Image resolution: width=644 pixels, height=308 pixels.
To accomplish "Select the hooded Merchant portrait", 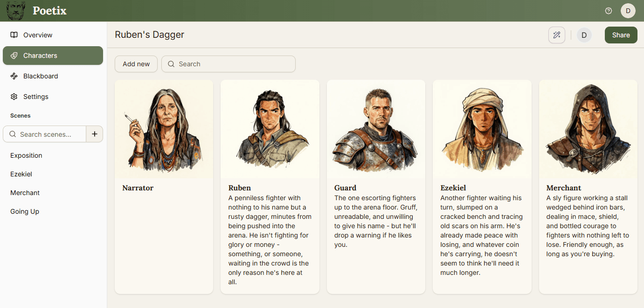I will [588, 129].
